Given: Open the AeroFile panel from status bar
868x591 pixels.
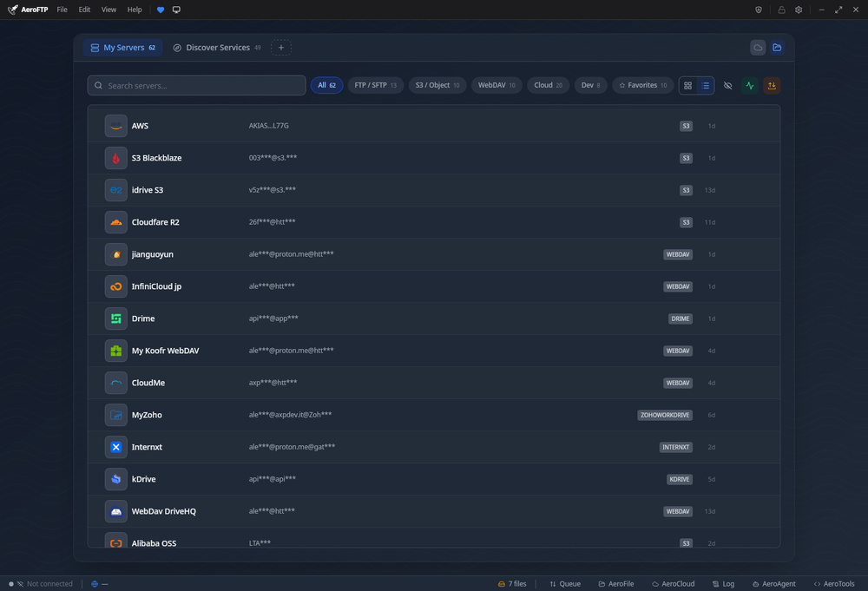Looking at the screenshot, I should tap(616, 583).
